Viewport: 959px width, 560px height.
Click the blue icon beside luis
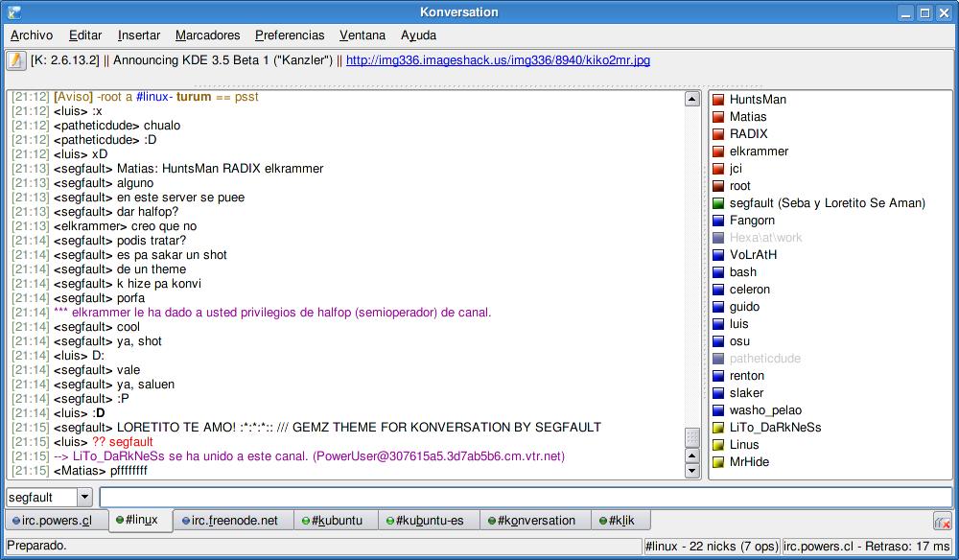click(x=718, y=324)
